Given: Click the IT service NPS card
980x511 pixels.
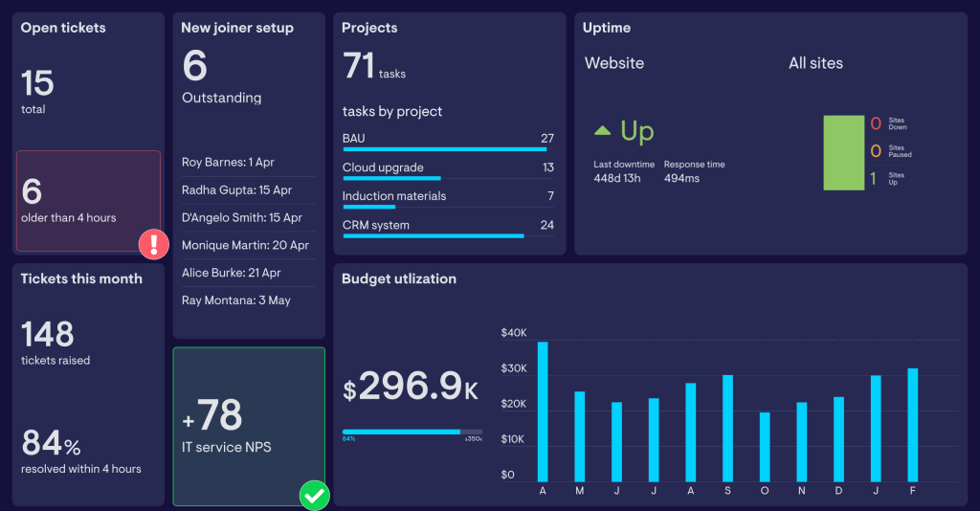Looking at the screenshot, I should 249,426.
